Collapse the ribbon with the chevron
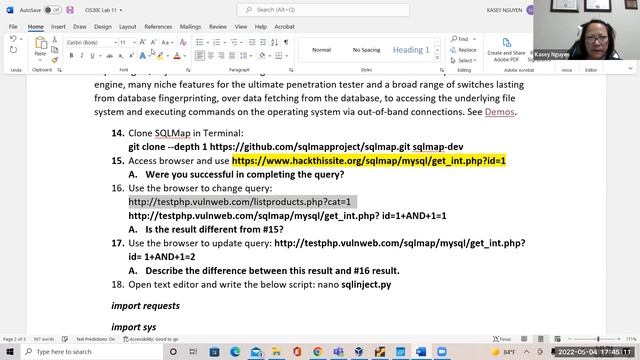 [x=630, y=69]
